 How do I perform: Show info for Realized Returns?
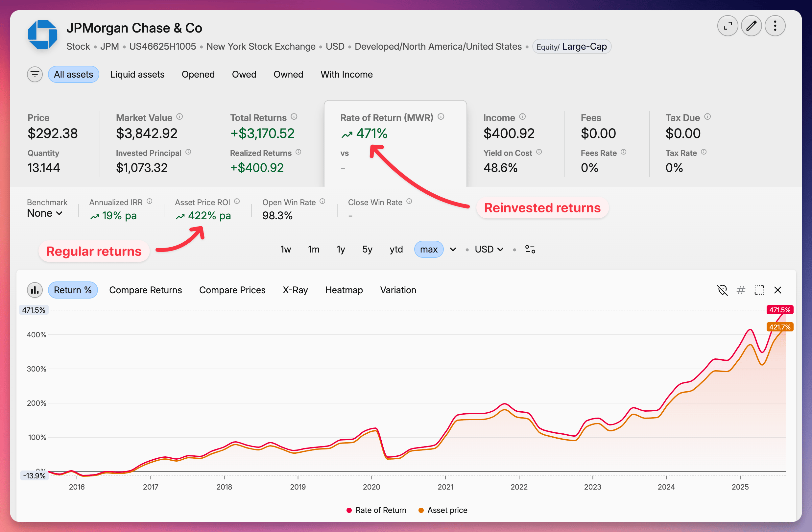299,152
